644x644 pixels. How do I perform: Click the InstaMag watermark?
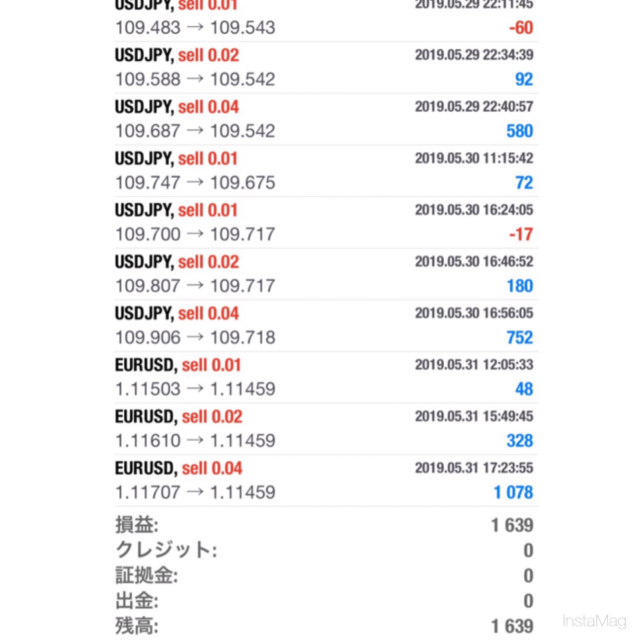(594, 621)
